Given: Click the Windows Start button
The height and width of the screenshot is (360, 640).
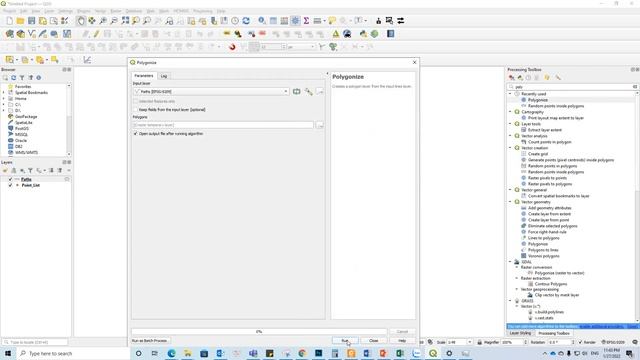Looking at the screenshot, I should tap(7, 353).
